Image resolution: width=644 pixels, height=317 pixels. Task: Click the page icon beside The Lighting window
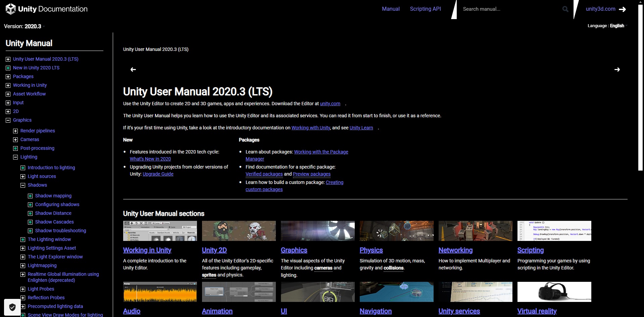pyautogui.click(x=23, y=240)
